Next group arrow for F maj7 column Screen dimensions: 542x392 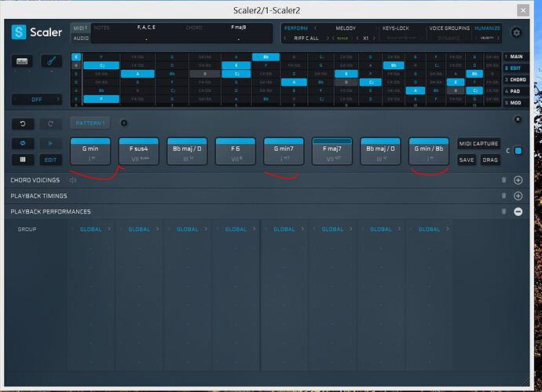coord(351,229)
